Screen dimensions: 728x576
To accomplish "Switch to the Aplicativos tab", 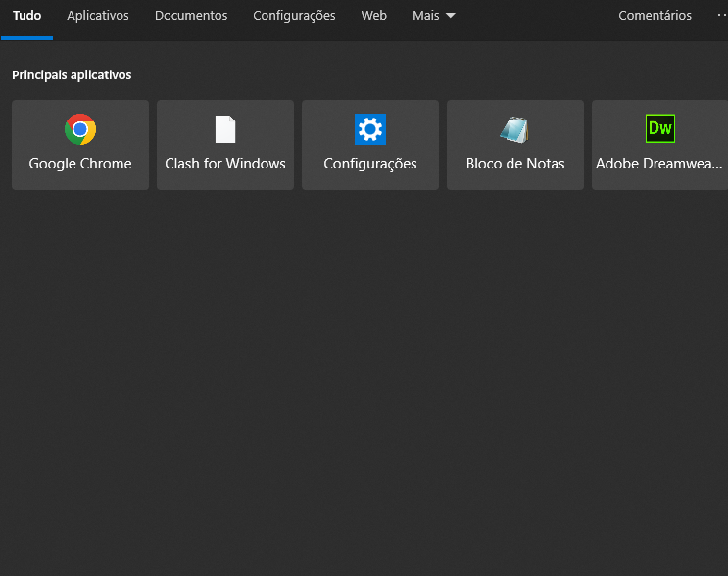I will (98, 16).
